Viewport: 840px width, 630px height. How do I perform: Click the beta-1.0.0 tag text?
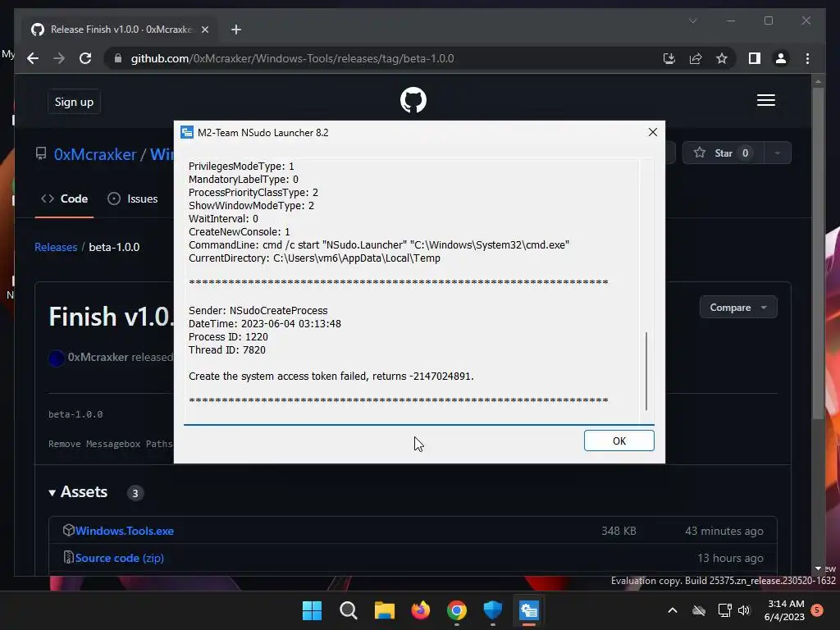pyautogui.click(x=75, y=414)
